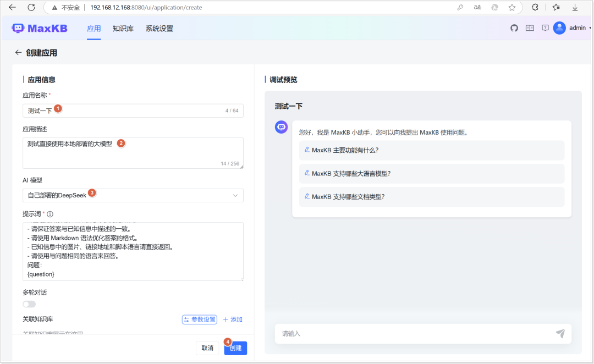This screenshot has width=594, height=364.
Task: Expand the AI 模型 dropdown
Action: click(x=133, y=195)
